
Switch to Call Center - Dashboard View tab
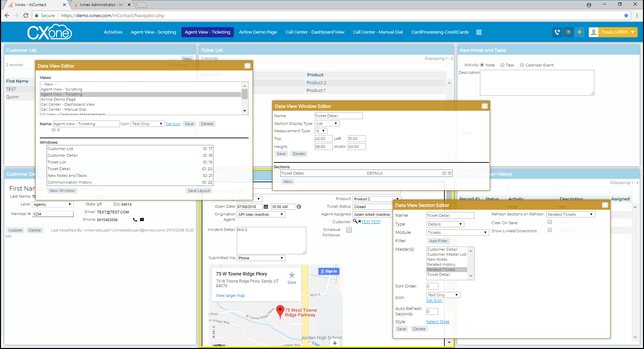[x=315, y=32]
